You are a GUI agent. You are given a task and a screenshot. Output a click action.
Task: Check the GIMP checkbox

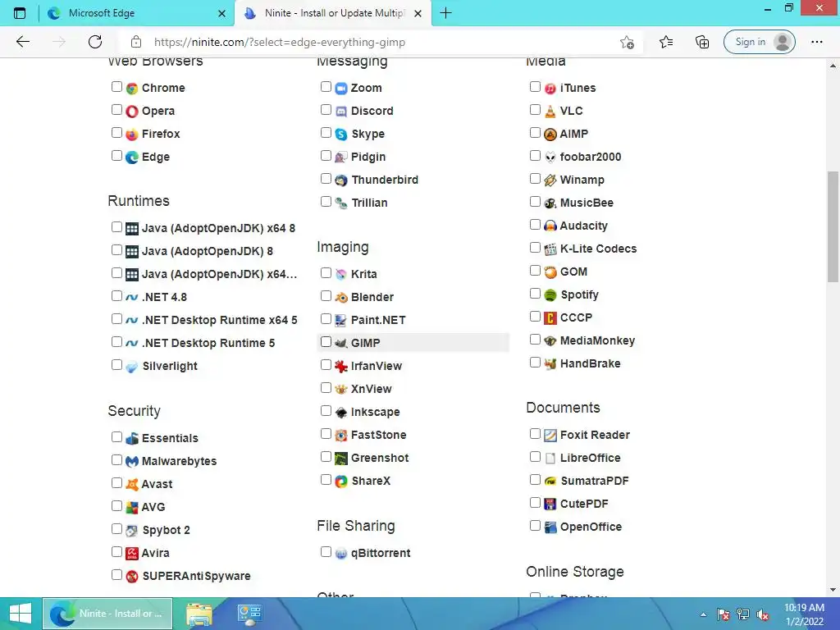click(326, 342)
